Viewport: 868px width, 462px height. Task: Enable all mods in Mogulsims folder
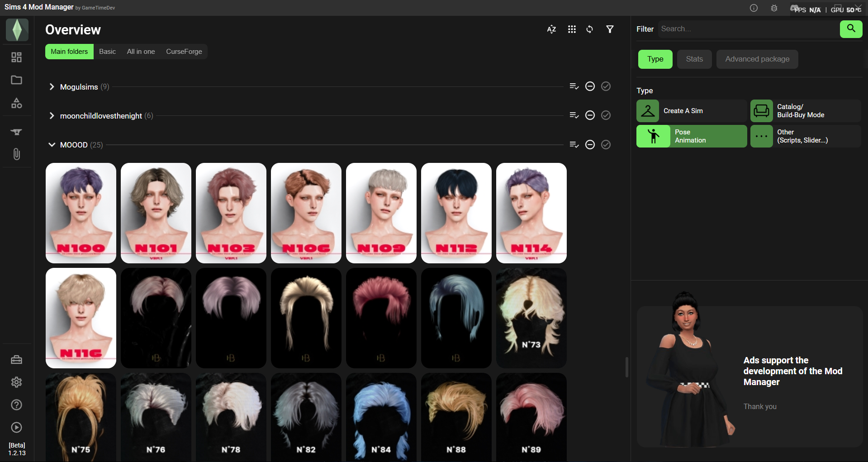(606, 86)
